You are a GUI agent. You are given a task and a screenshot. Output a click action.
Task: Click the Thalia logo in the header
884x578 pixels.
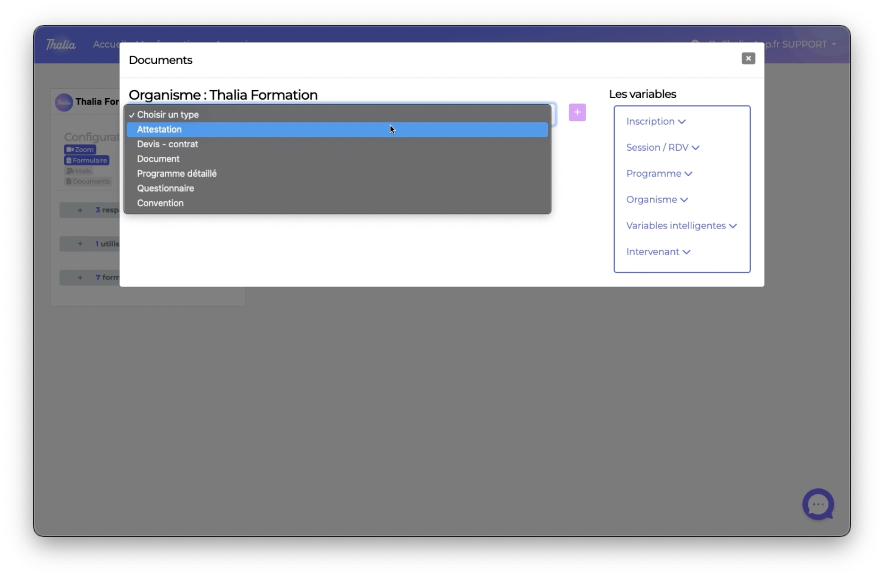point(61,45)
